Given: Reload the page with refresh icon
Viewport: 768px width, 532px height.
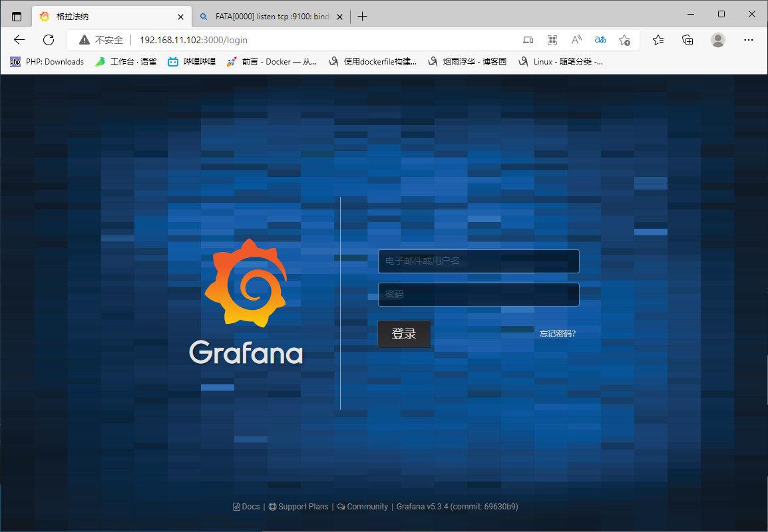Looking at the screenshot, I should (49, 40).
